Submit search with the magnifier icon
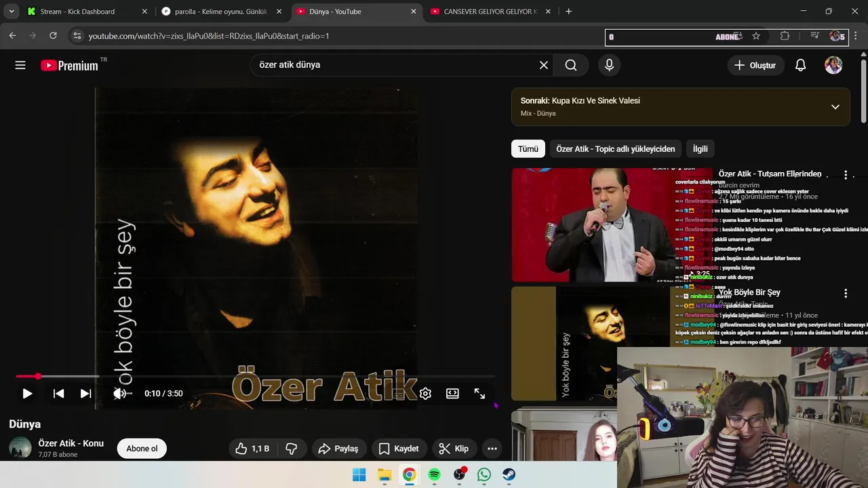 571,65
